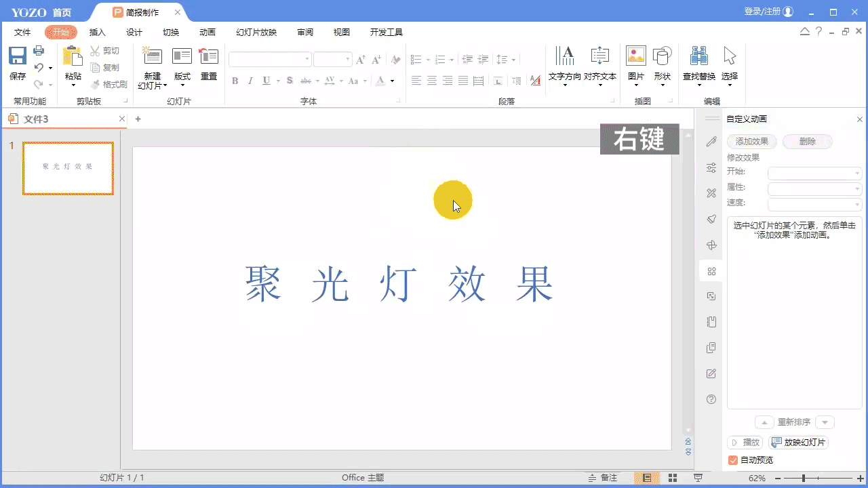Click the 重置 reset slide icon
This screenshot has height=488, width=868.
208,57
